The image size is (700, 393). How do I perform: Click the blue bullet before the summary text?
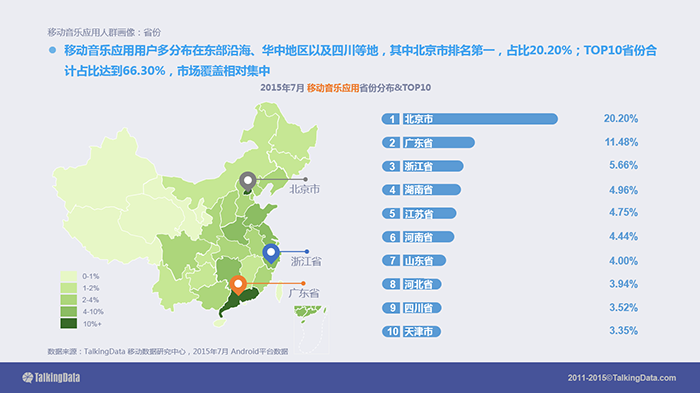click(53, 50)
